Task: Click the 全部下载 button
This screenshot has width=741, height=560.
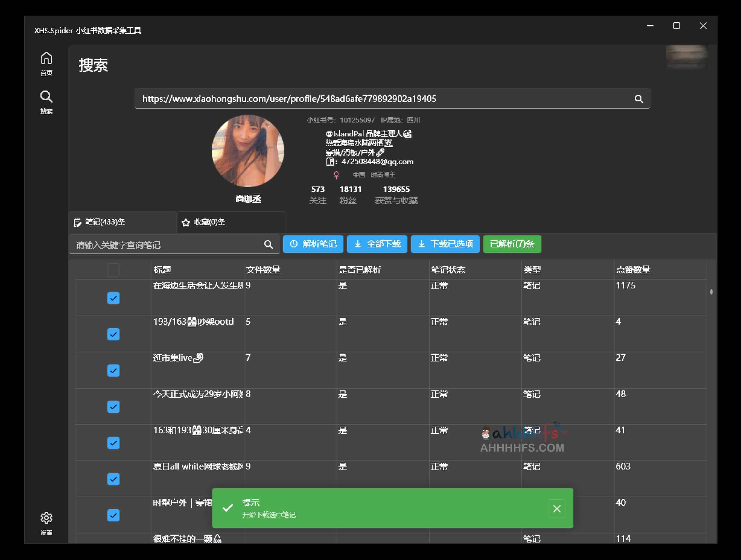Action: click(x=377, y=244)
